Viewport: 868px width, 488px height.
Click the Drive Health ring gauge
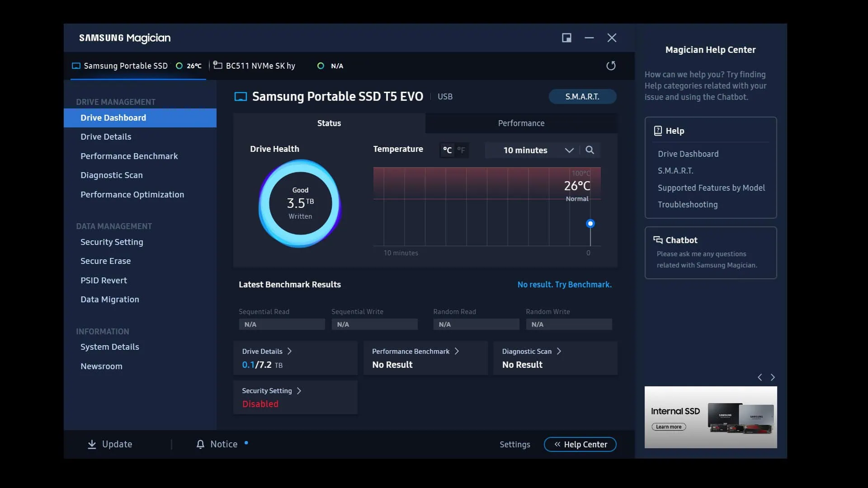coord(300,203)
